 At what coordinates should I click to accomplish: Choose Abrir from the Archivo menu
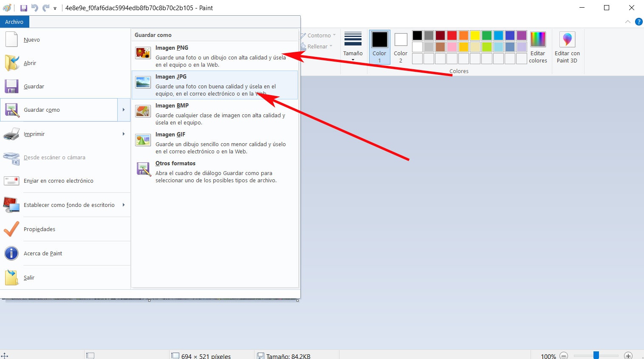pos(65,63)
